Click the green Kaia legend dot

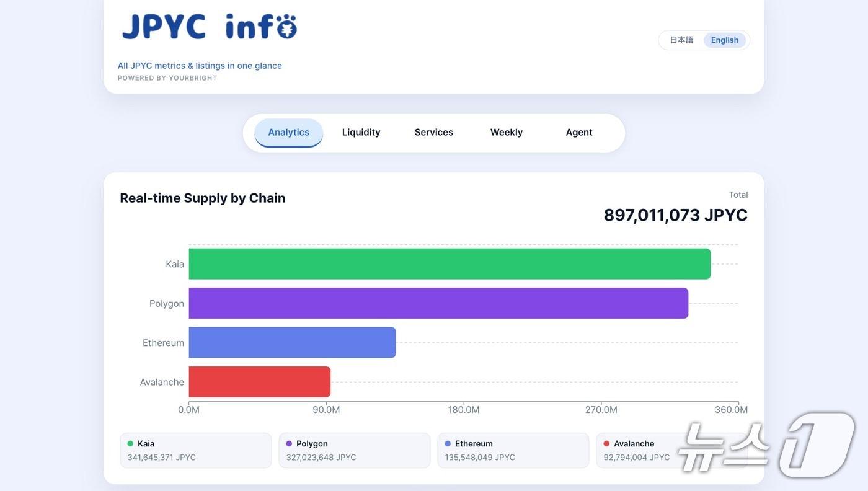point(130,443)
